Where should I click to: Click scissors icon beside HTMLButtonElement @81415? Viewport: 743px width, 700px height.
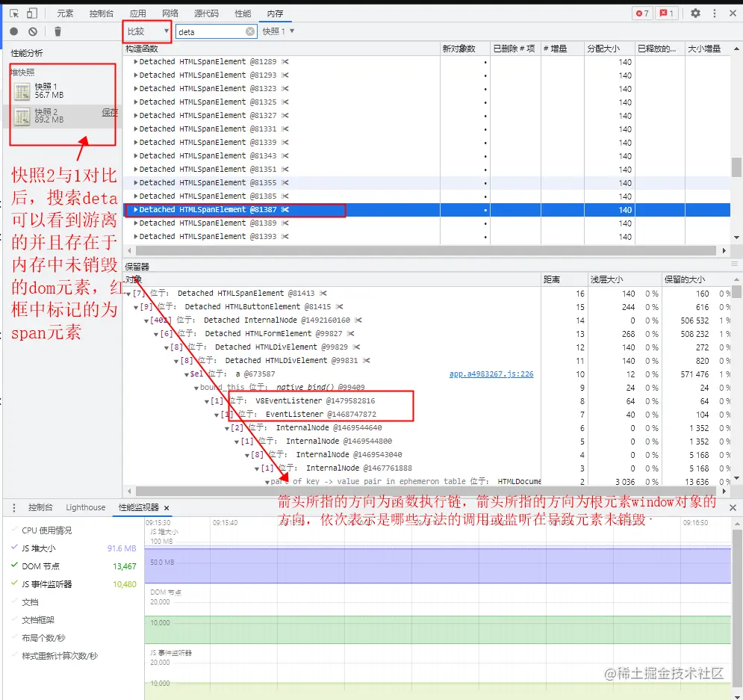(339, 306)
